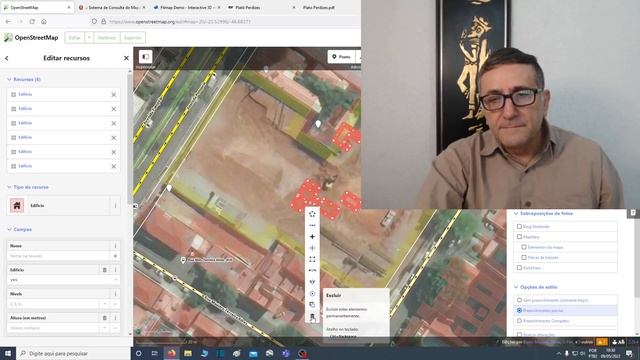Click the Editar button
This screenshot has width=640, height=360.
[75, 38]
